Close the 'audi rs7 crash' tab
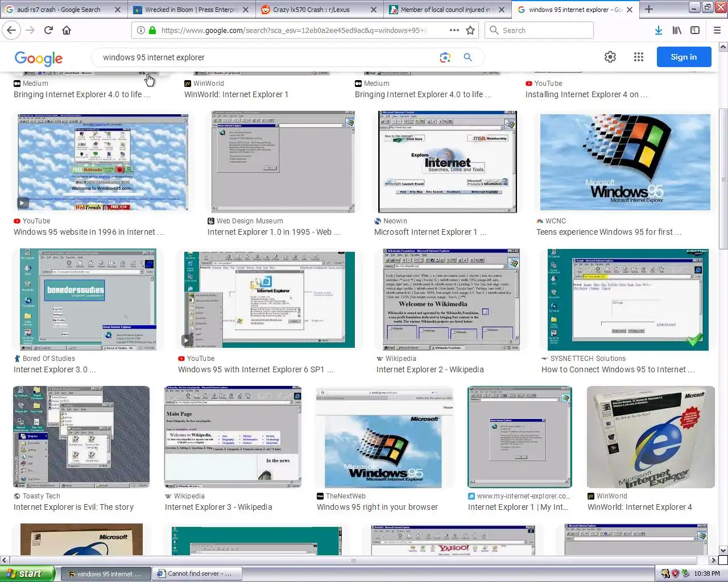The height and width of the screenshot is (582, 728). click(x=118, y=10)
